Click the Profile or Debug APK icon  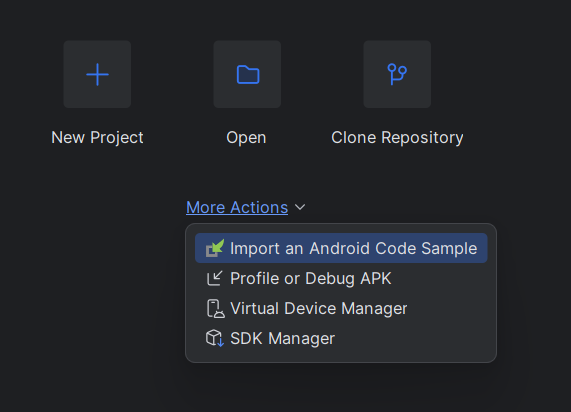215,278
